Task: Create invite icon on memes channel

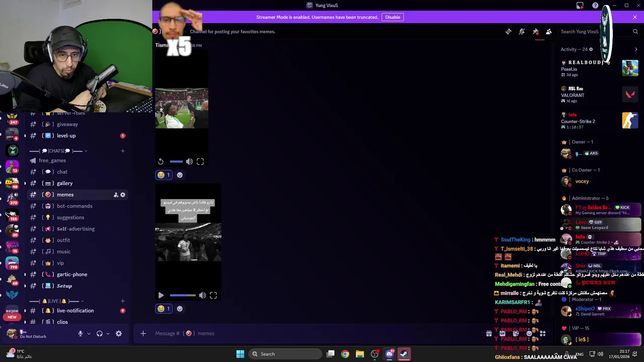Action: (116, 195)
